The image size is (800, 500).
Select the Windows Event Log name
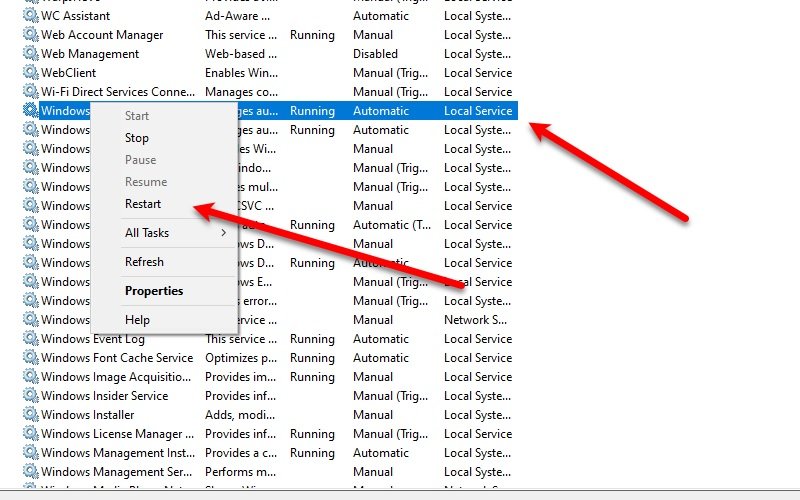(93, 339)
